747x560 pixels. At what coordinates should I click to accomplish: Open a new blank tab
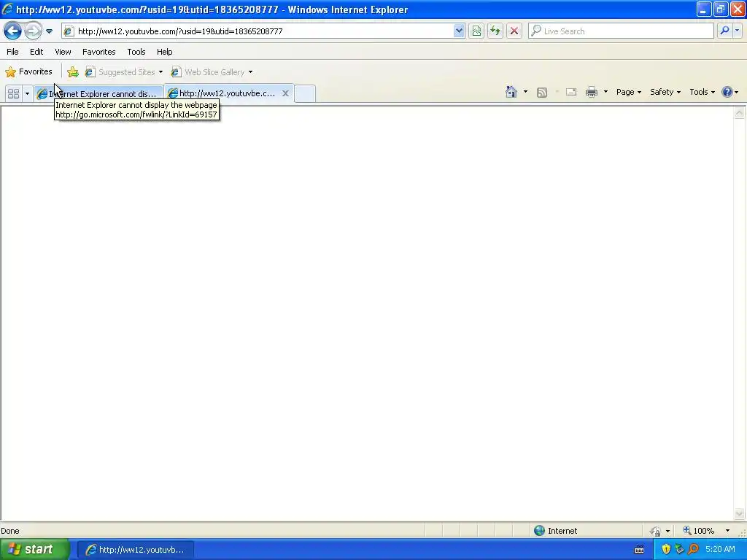[x=305, y=94]
